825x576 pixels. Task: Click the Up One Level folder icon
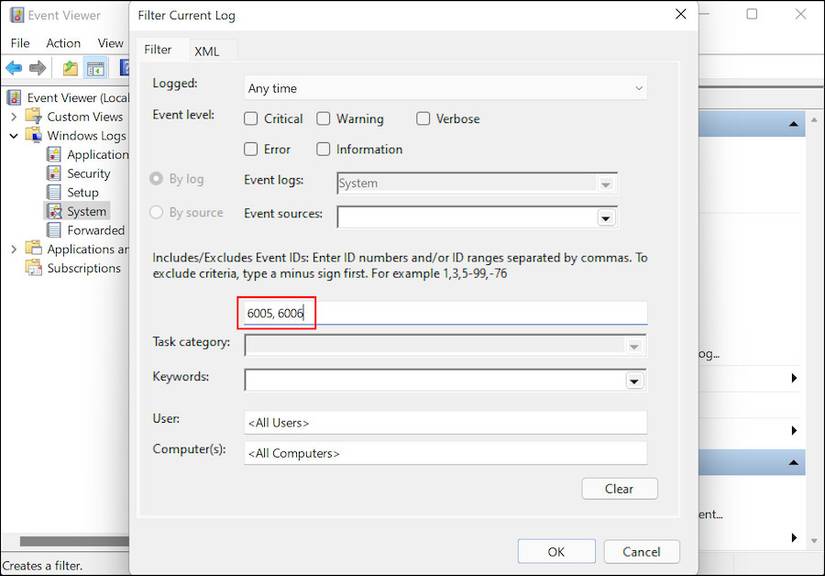pyautogui.click(x=70, y=68)
